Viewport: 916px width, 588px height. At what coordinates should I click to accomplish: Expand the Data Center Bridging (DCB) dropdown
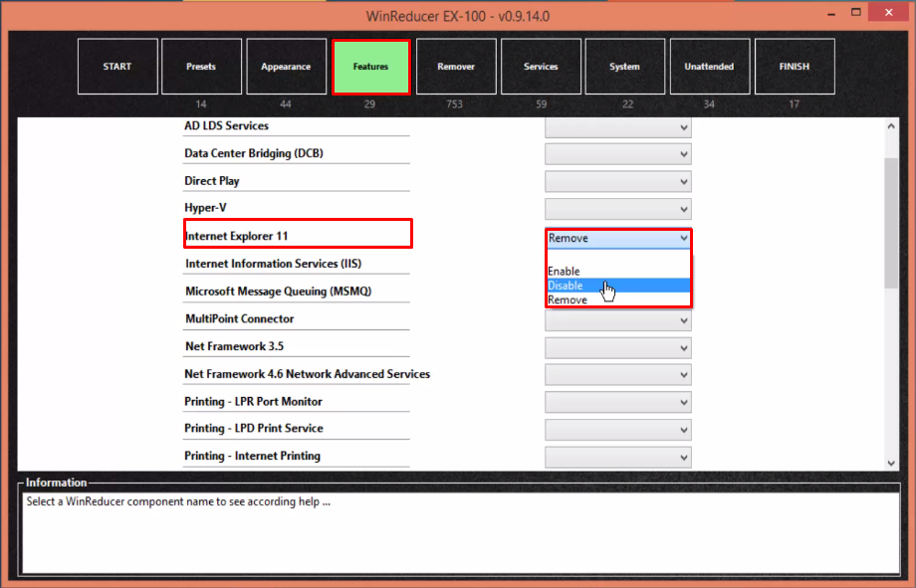(618, 154)
